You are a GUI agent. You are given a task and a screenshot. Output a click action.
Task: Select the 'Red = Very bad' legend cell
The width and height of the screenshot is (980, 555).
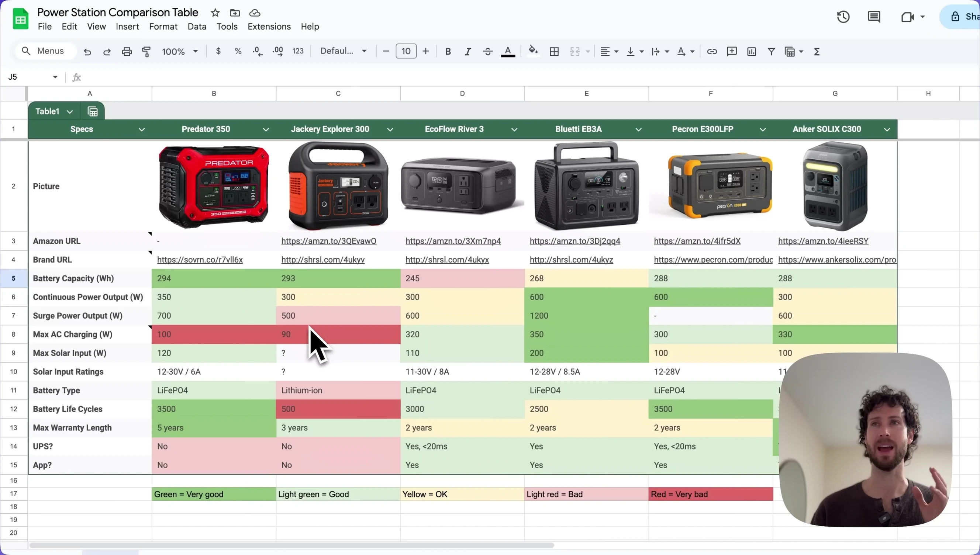click(x=711, y=495)
